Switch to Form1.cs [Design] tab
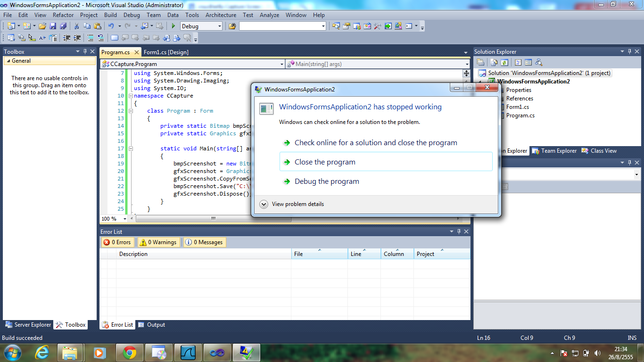 (x=166, y=52)
